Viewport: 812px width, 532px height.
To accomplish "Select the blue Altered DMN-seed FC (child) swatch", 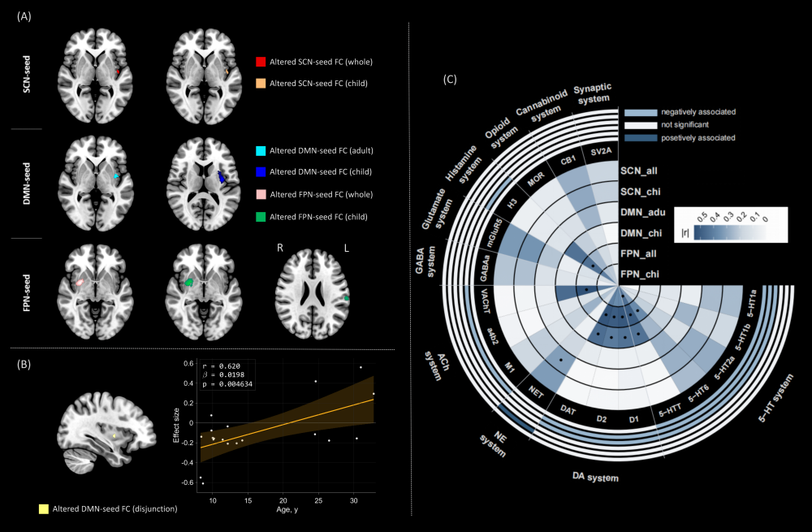I will (261, 172).
